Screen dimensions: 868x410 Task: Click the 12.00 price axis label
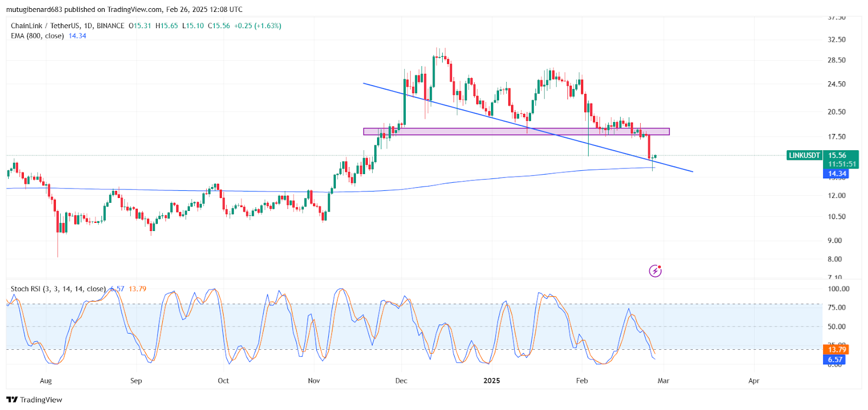click(837, 195)
